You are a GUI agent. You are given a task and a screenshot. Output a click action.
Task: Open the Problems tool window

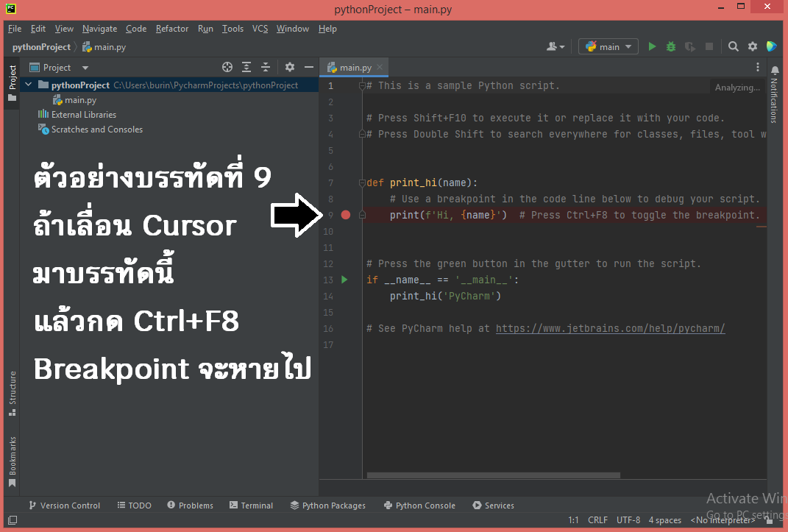(x=190, y=506)
